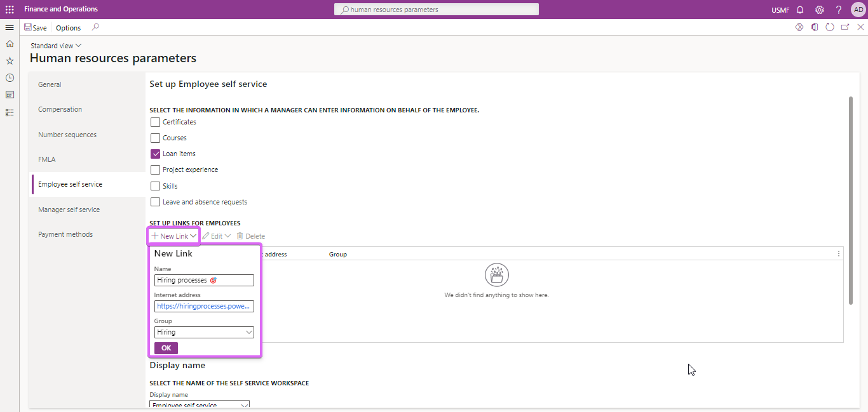Open Help with the question mark icon

[838, 10]
